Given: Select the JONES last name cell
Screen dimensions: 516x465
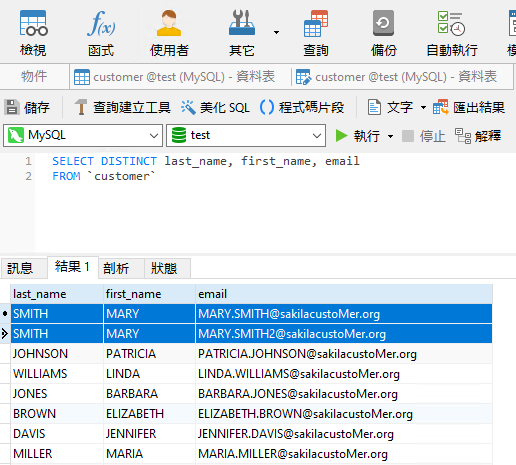Looking at the screenshot, I should pyautogui.click(x=57, y=394).
